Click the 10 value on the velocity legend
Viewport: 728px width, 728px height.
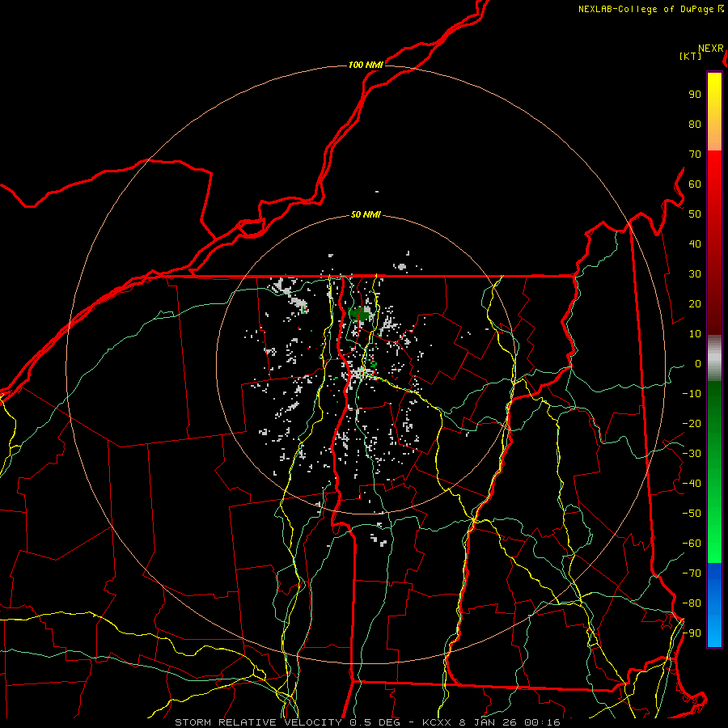click(695, 334)
